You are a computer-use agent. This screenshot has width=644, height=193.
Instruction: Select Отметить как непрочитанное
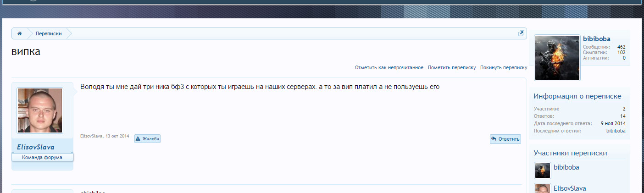click(389, 67)
